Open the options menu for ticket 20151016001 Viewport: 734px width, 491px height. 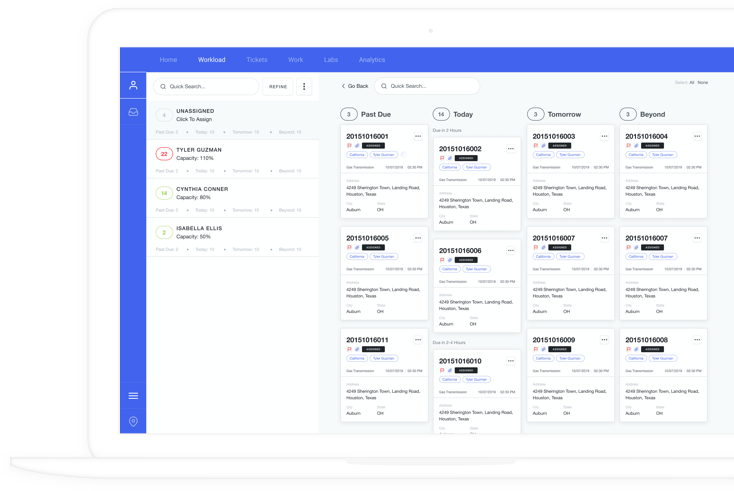click(418, 137)
